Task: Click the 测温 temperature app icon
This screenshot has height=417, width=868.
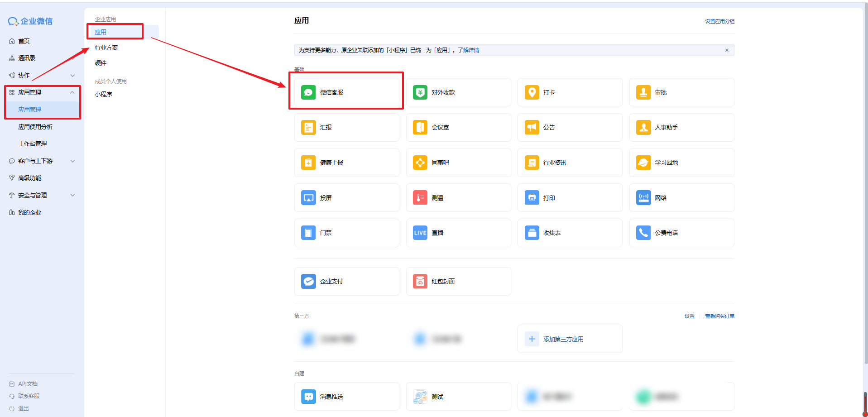Action: click(x=420, y=198)
